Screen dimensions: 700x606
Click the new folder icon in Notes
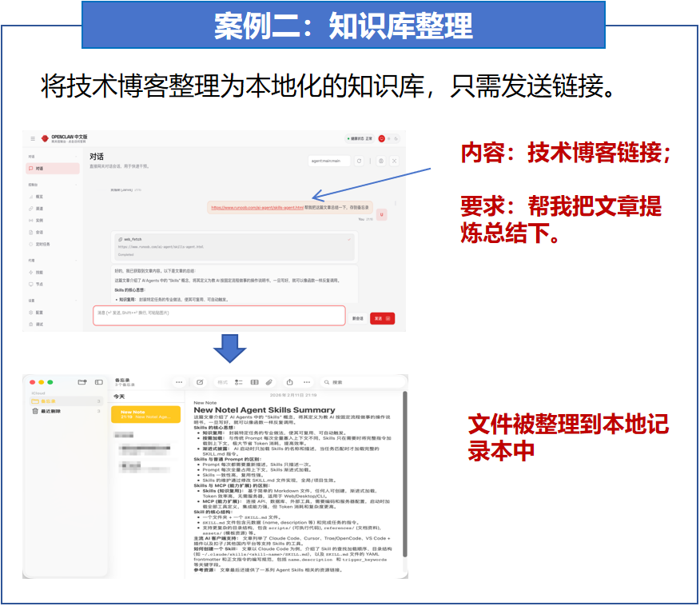pyautogui.click(x=82, y=382)
